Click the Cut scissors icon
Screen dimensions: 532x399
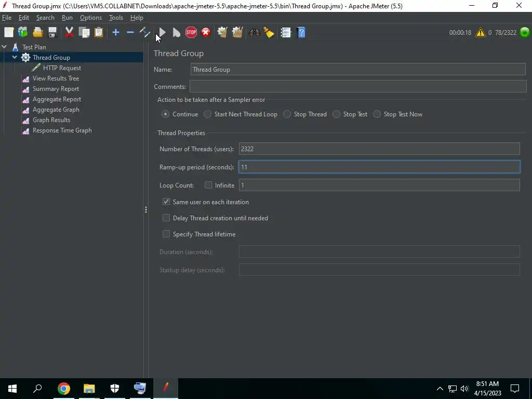tap(69, 32)
